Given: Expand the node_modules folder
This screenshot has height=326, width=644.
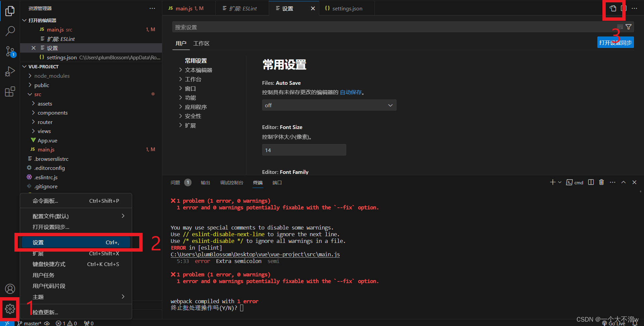Looking at the screenshot, I should 91,76.
